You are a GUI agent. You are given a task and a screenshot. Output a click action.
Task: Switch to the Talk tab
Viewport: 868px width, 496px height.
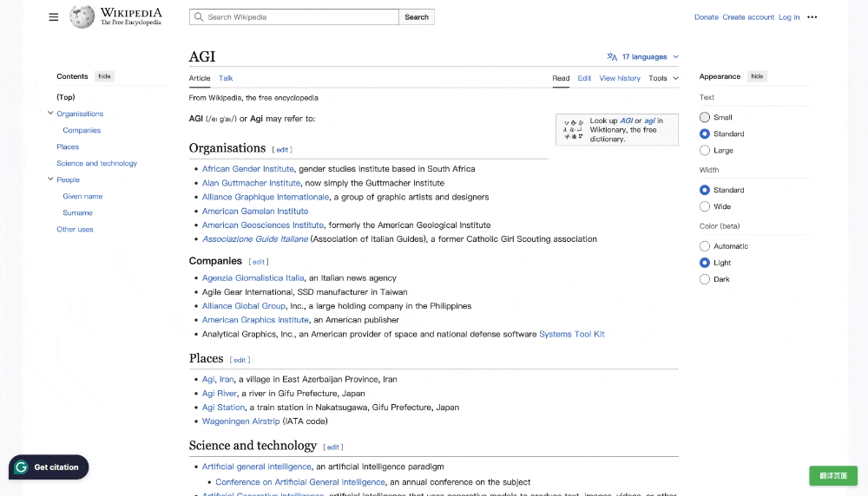tap(226, 78)
